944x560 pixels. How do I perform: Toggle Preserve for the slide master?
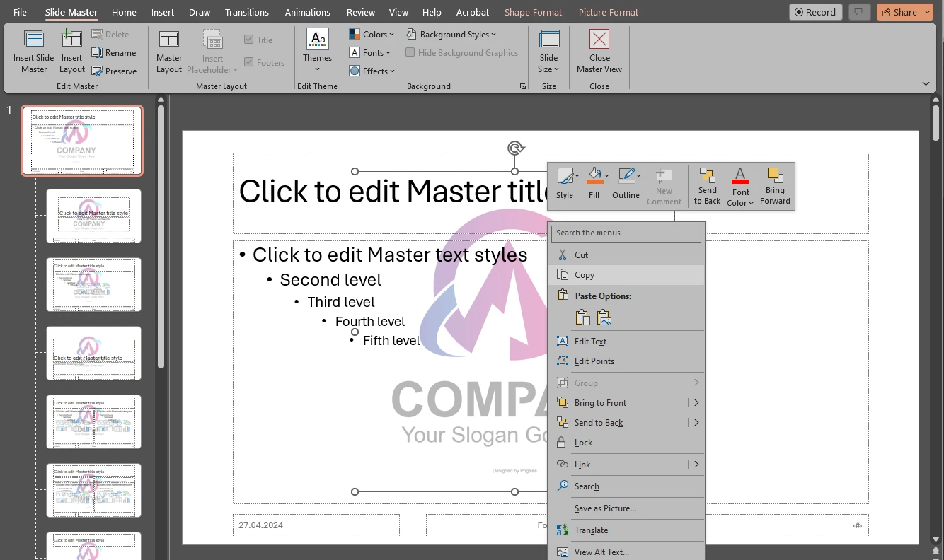click(x=115, y=71)
